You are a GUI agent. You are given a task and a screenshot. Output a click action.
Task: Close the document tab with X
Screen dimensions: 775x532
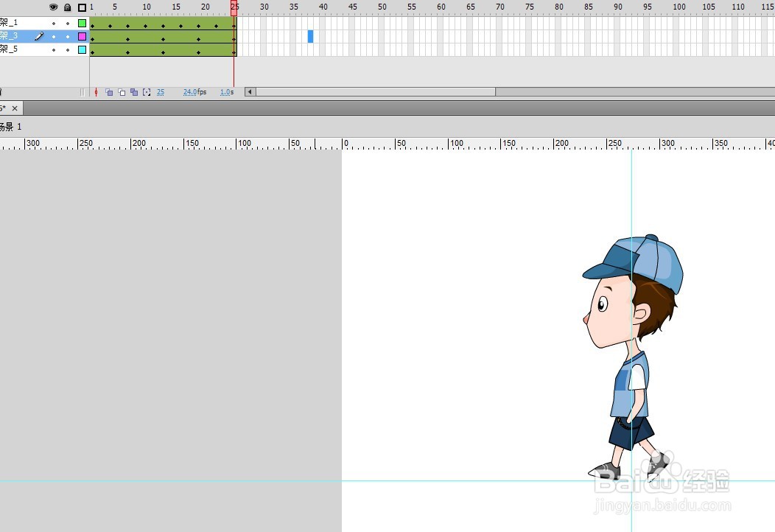(15, 108)
